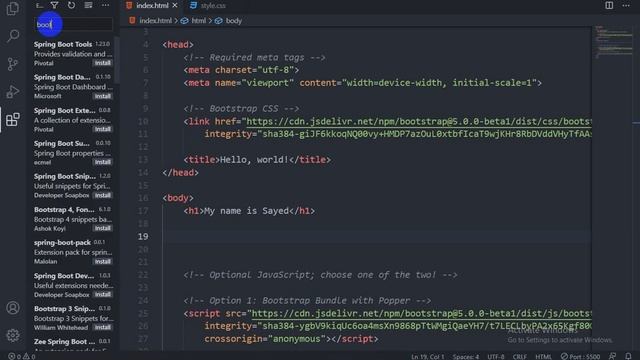Close the index.html tab

[x=175, y=5]
